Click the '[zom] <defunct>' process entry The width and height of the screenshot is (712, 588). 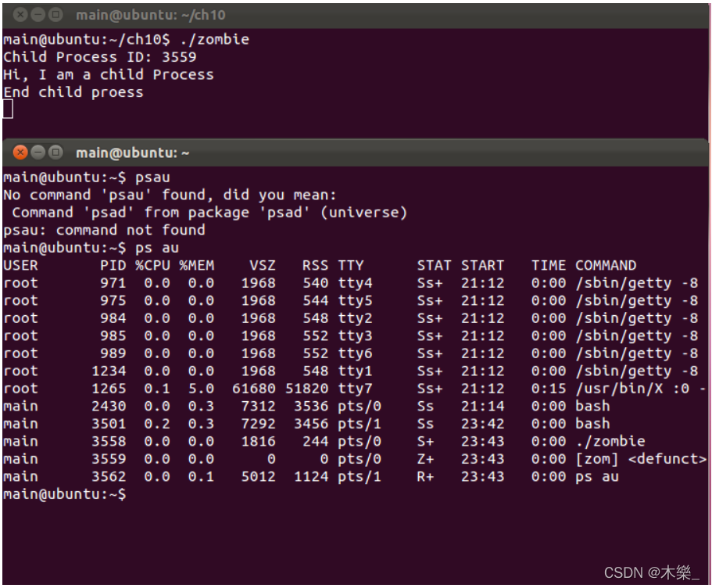click(641, 459)
